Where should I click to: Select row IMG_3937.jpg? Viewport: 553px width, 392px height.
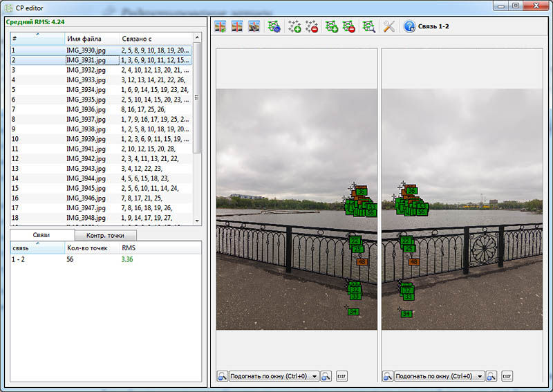[102, 119]
